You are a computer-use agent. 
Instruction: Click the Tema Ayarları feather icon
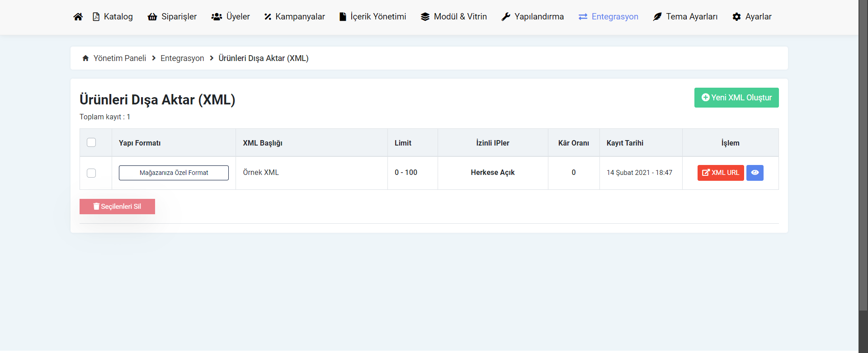(657, 17)
